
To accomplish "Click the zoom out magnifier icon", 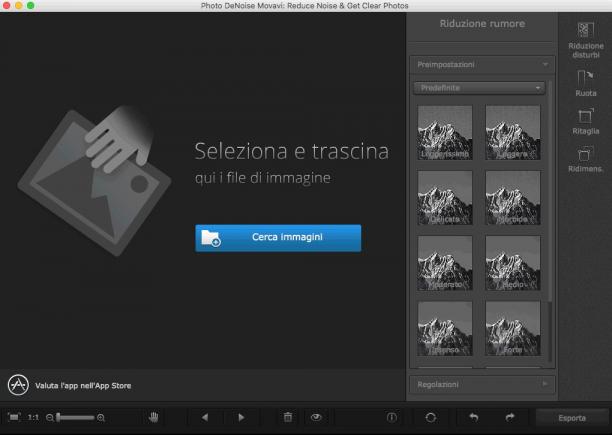I will (x=50, y=418).
